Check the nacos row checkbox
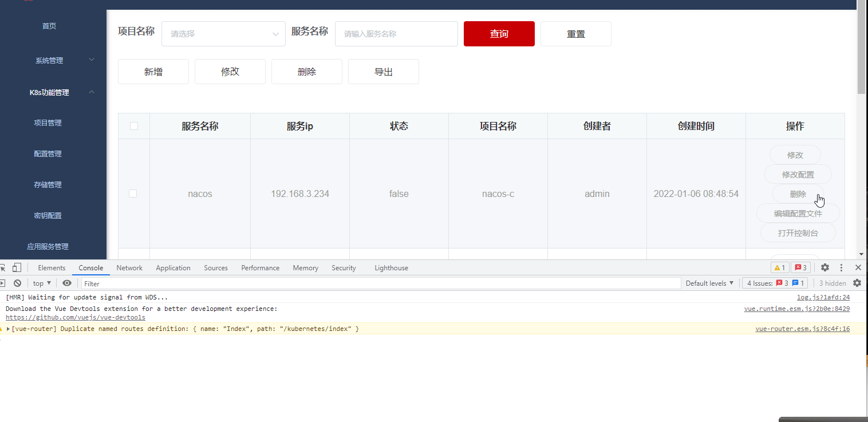Screen dimensions: 868x422 point(133,194)
